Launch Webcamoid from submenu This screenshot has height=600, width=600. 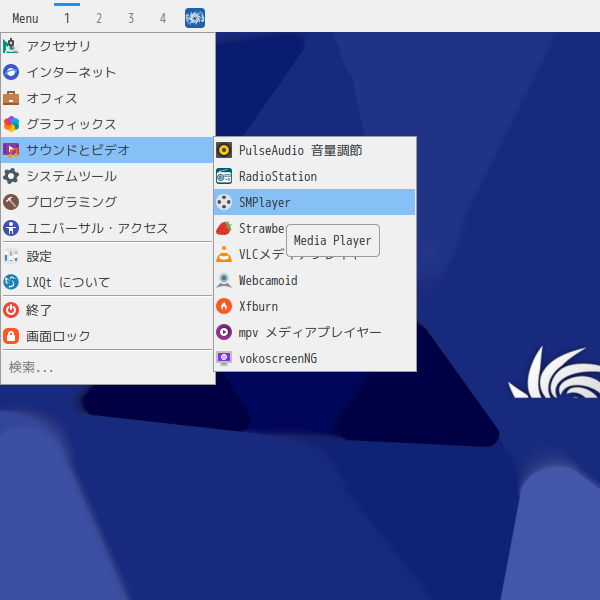point(315,280)
